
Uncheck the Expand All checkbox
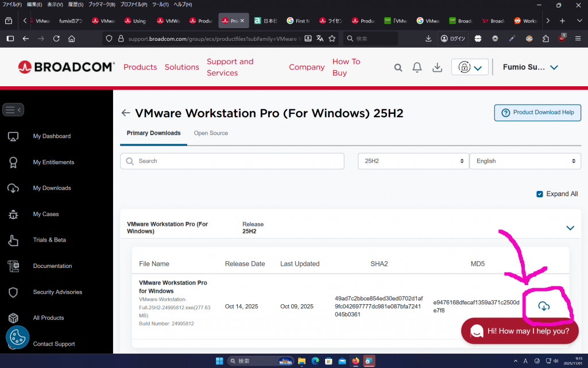coord(540,194)
